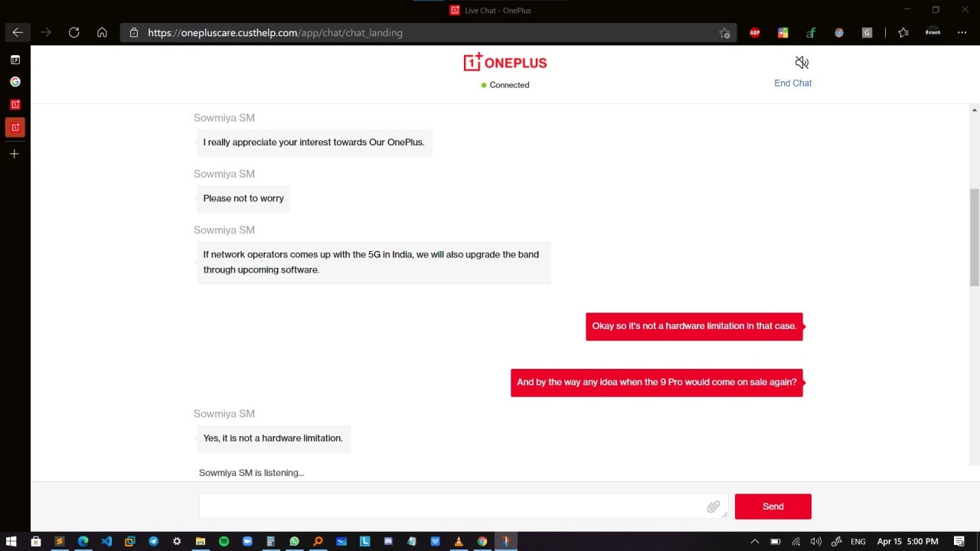Check the battery status icon

(776, 541)
